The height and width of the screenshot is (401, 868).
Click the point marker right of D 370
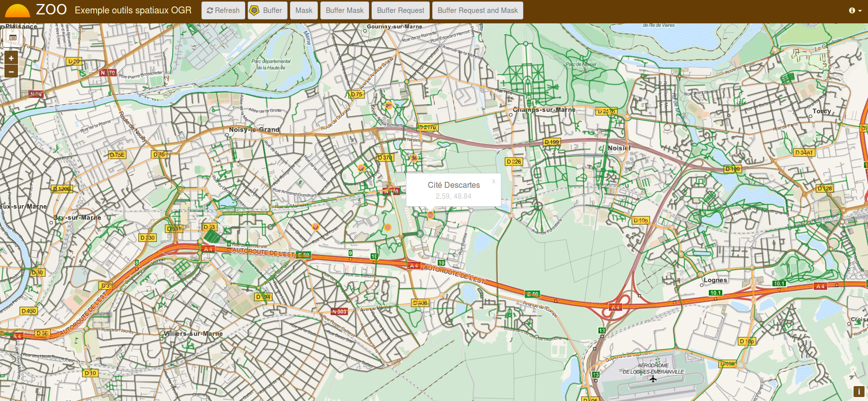point(414,159)
